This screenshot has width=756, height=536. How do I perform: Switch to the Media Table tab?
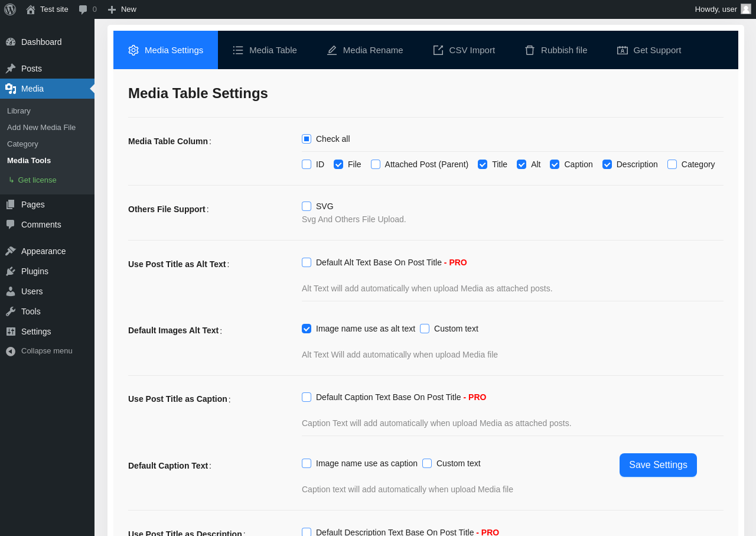tap(265, 50)
